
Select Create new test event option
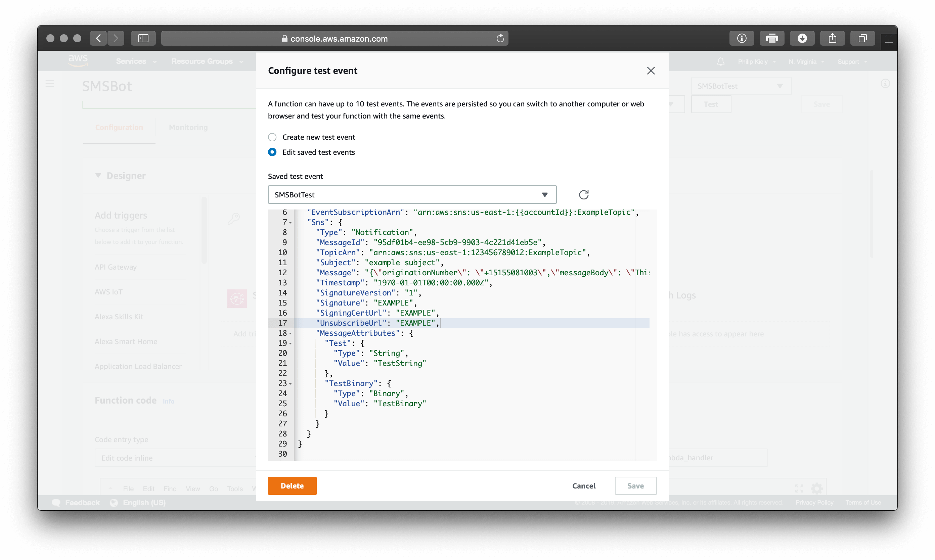pos(272,137)
